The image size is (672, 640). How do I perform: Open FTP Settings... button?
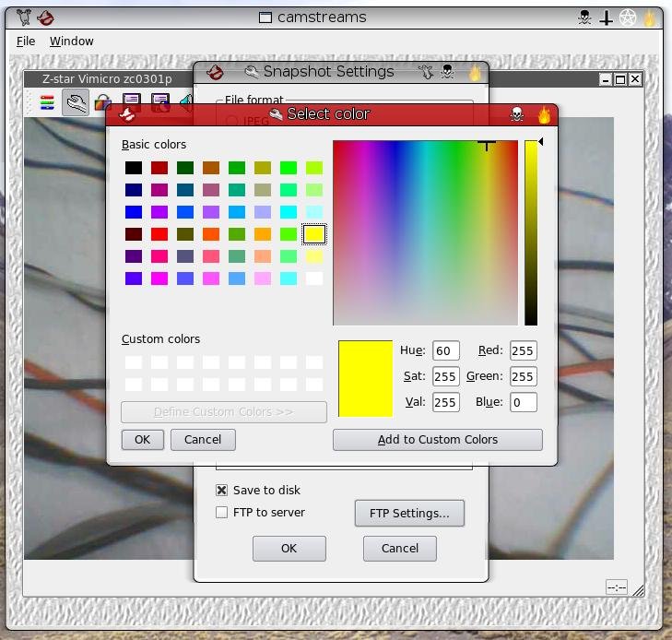coord(409,513)
